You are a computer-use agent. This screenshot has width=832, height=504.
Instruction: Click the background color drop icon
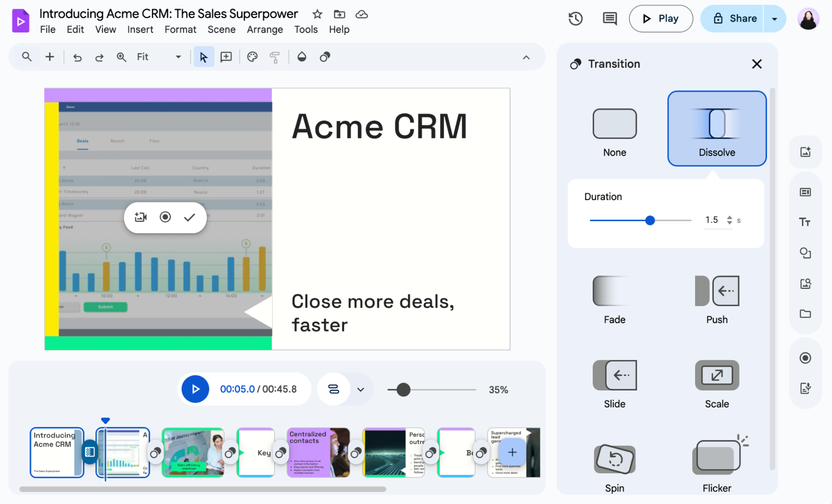click(302, 57)
